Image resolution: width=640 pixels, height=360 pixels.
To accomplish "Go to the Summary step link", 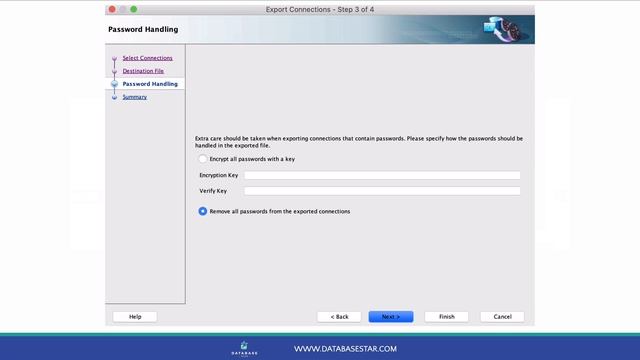I will coord(135,97).
